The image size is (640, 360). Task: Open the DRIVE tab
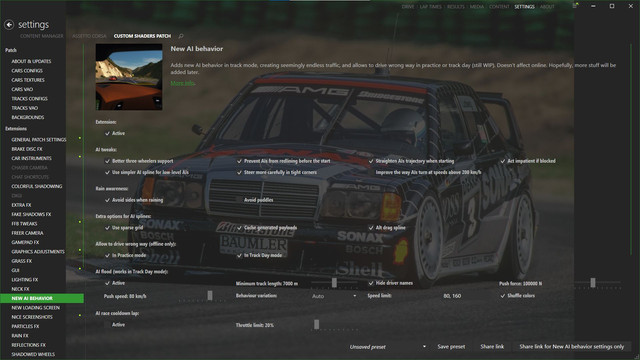tap(408, 7)
